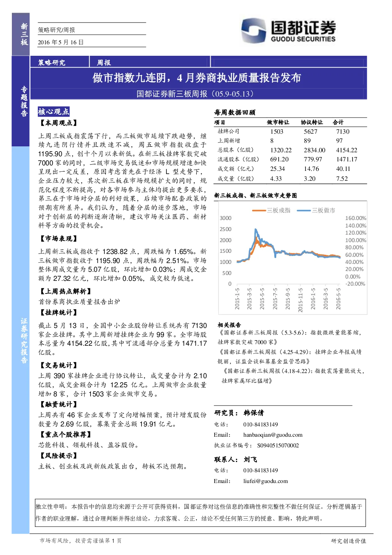
Task: Click the 相关报告 heading
Action: tap(229, 325)
